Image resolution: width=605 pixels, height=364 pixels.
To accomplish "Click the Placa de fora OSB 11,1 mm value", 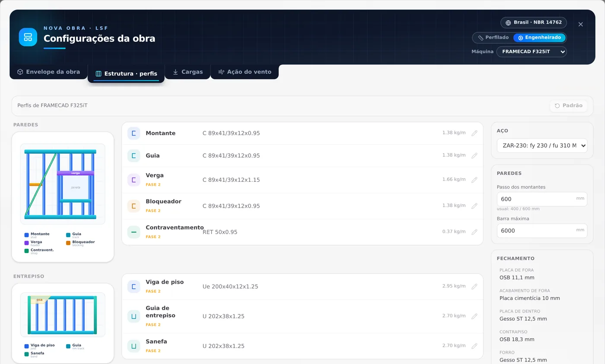I will 517,278.
